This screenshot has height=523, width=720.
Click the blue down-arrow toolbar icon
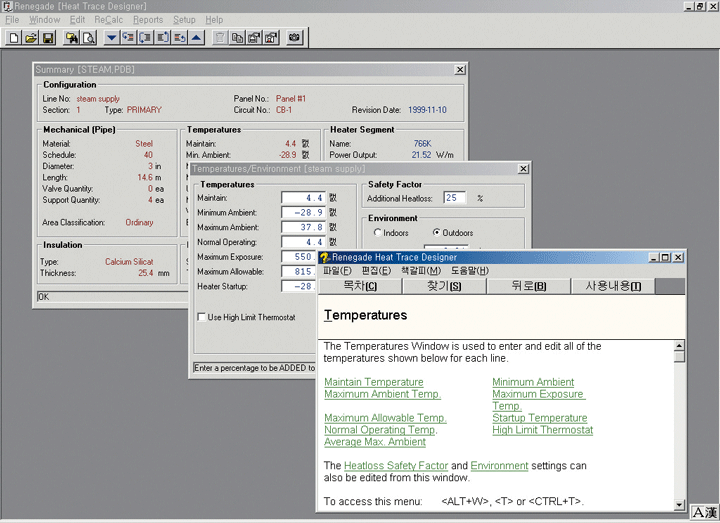tap(111, 38)
